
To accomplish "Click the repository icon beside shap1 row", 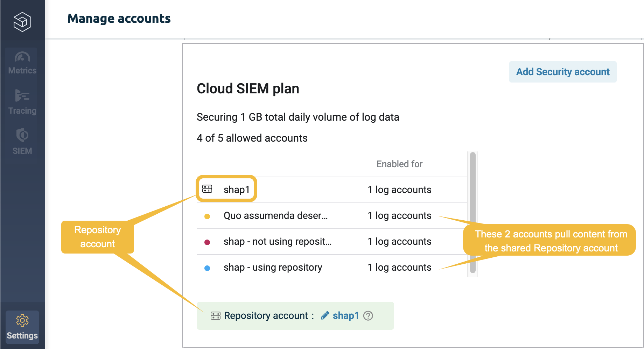I will [x=207, y=189].
